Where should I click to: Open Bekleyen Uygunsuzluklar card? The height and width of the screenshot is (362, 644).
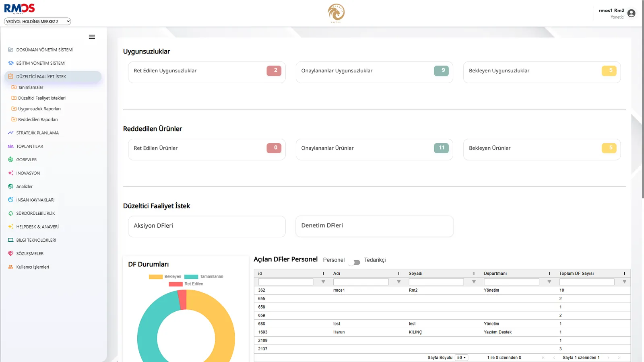click(x=542, y=72)
